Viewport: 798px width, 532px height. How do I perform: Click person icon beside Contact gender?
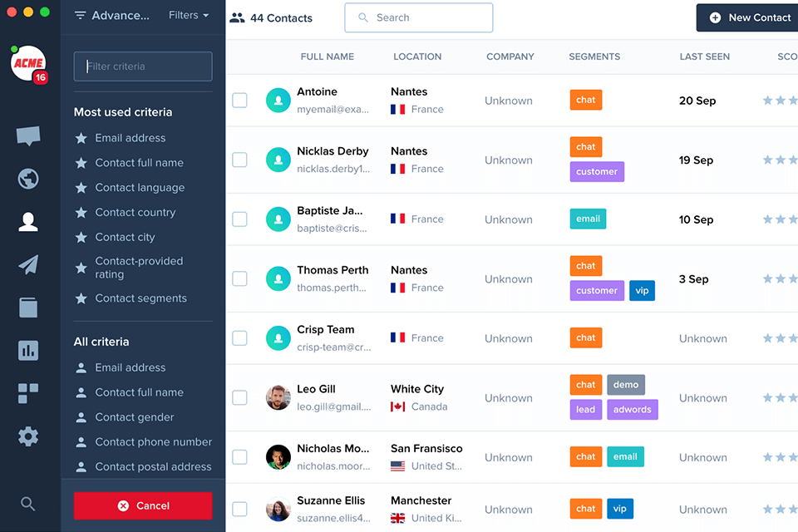[x=81, y=417]
